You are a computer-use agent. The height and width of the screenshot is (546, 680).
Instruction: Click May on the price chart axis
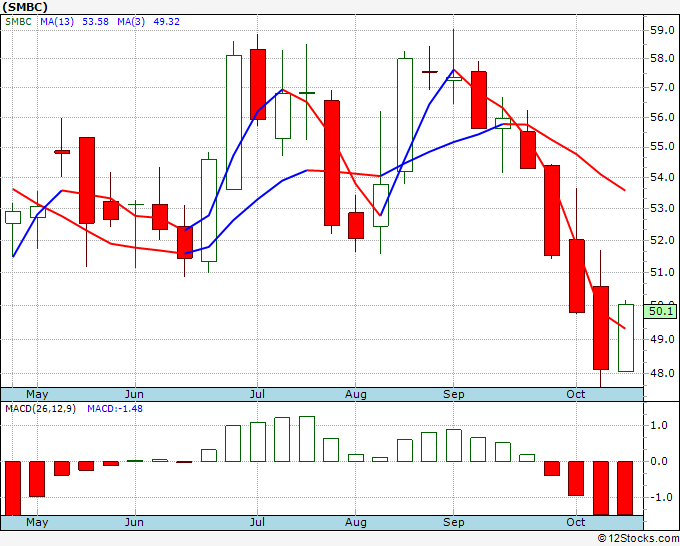37,395
